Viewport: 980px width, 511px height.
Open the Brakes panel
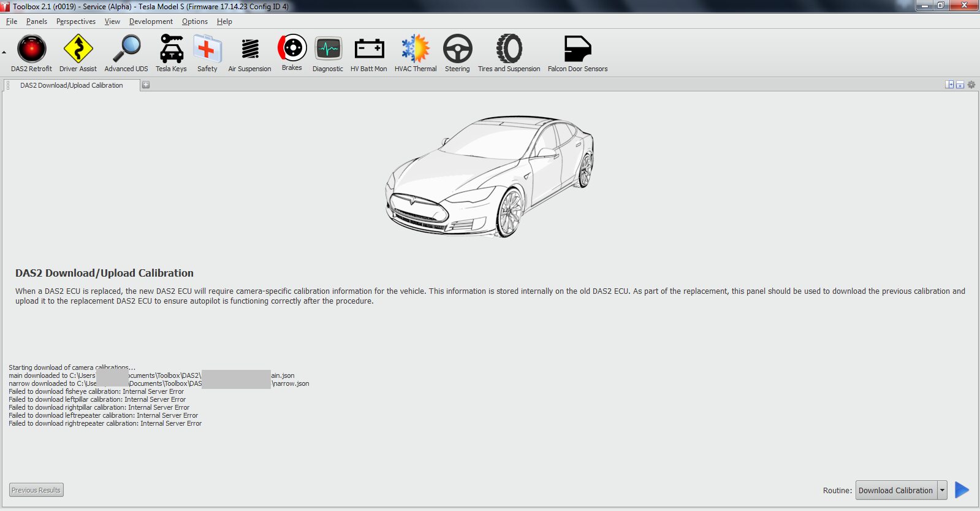pos(292,49)
